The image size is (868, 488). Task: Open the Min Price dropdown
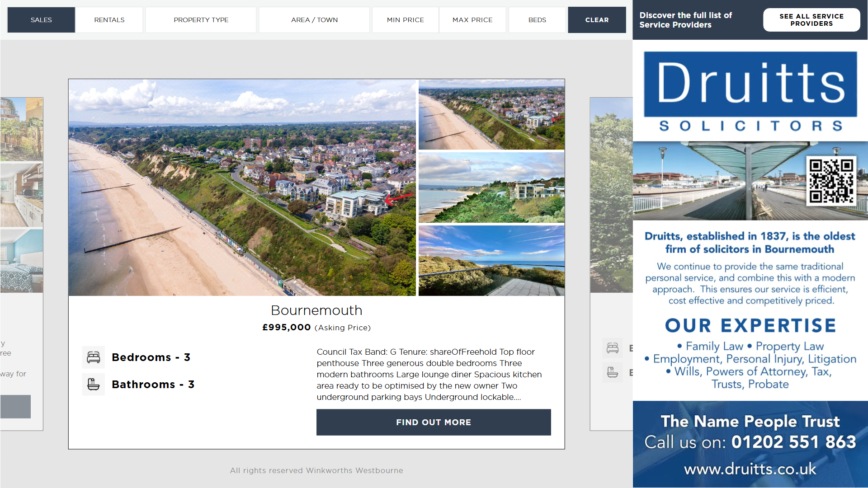point(405,20)
